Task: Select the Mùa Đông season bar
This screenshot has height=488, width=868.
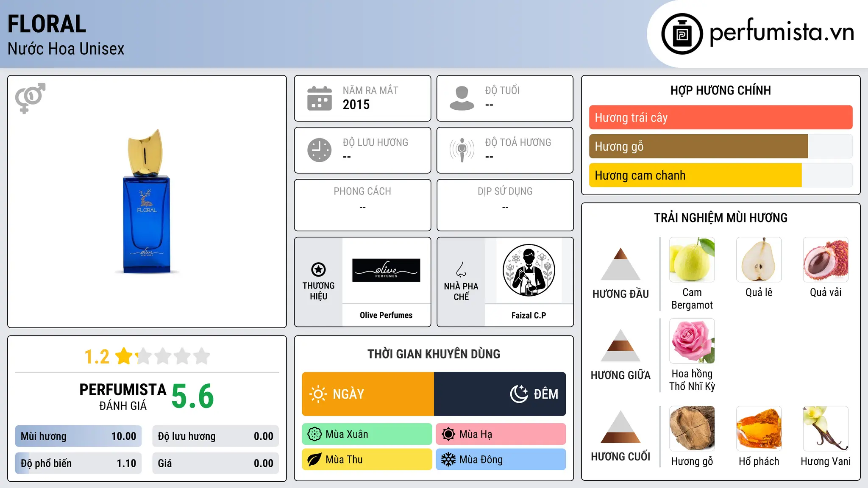Action: [x=501, y=460]
